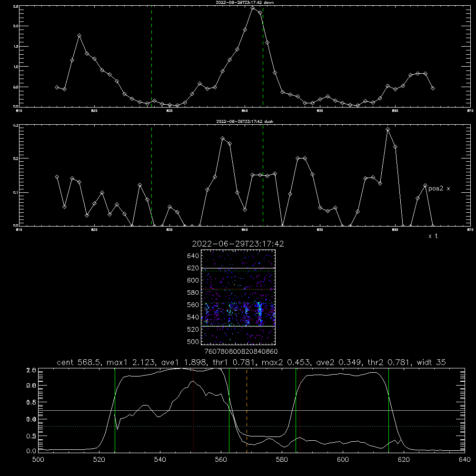Click the leftmost green vertical line in the profile plot
Image resolution: width=476 pixels, height=476 pixels.
(115, 410)
